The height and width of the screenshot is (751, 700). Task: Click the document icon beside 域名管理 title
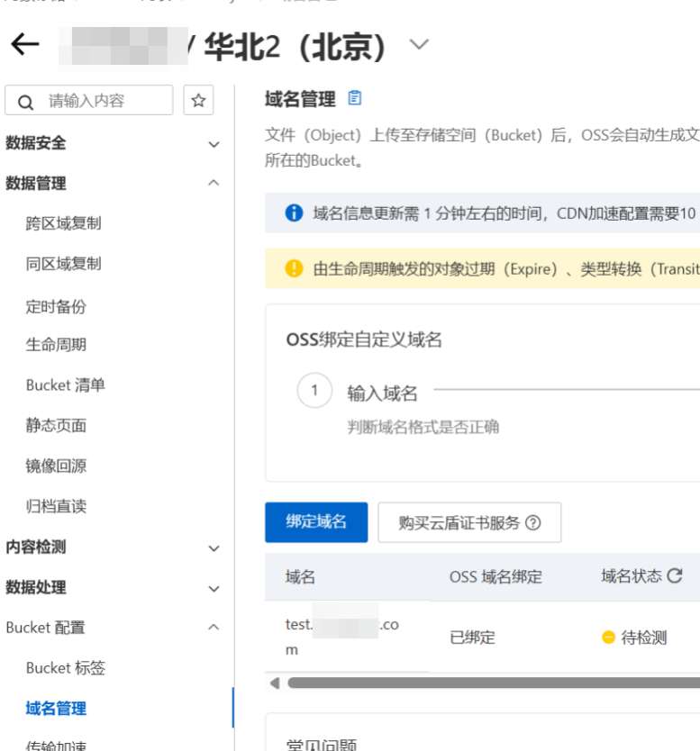click(x=354, y=98)
